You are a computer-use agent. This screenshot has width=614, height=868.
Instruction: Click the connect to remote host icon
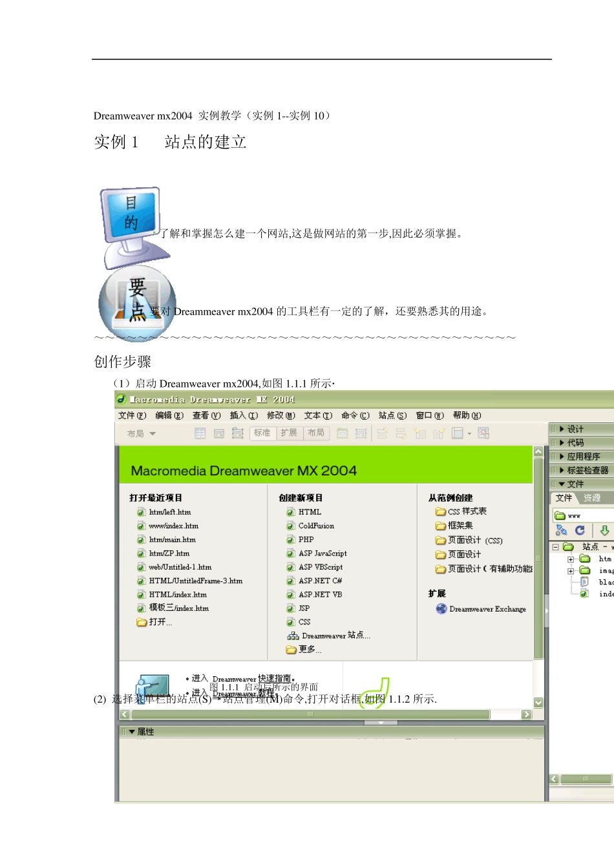pyautogui.click(x=561, y=530)
